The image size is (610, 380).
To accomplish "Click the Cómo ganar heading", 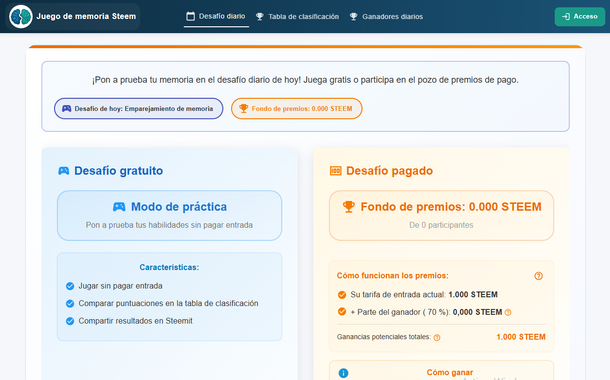I will [x=450, y=372].
